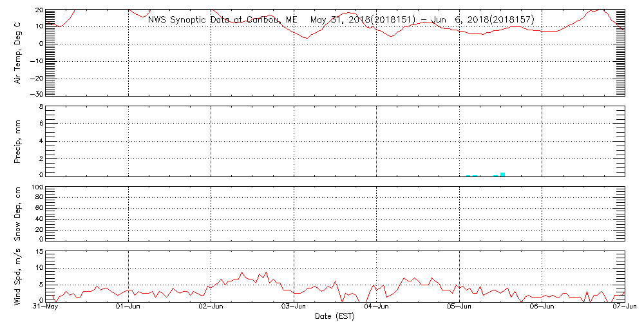
Task: Click the 31-May date tick label
Action: pos(46,307)
